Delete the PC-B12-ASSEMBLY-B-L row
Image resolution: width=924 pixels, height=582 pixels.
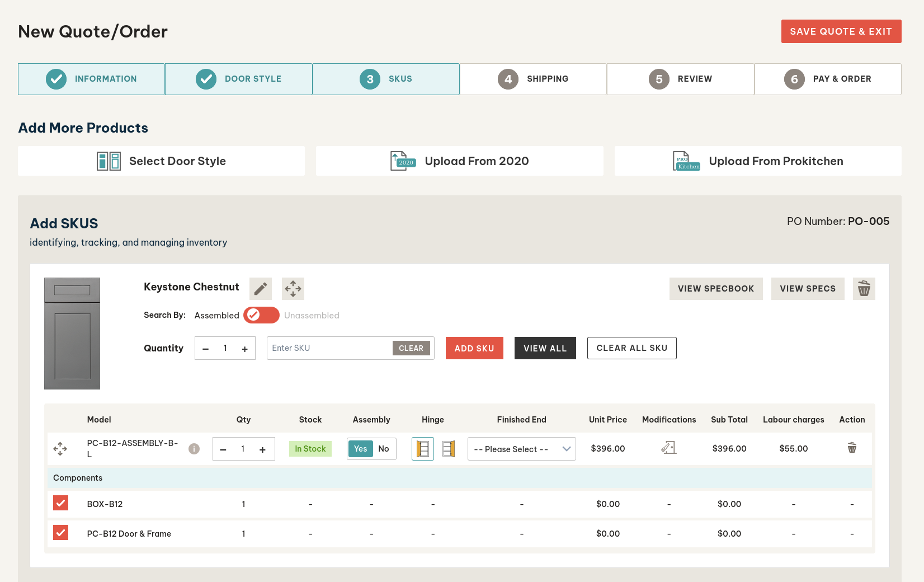point(851,448)
